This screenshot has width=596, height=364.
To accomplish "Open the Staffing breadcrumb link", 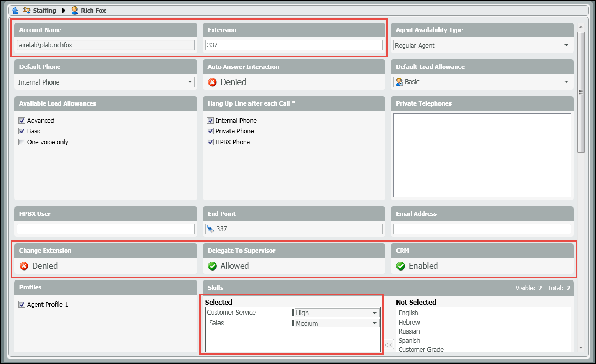I will [44, 11].
